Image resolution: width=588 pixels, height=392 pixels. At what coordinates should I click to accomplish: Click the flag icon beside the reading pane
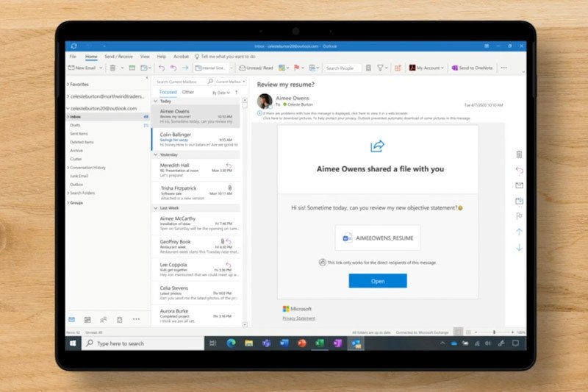coord(519,216)
